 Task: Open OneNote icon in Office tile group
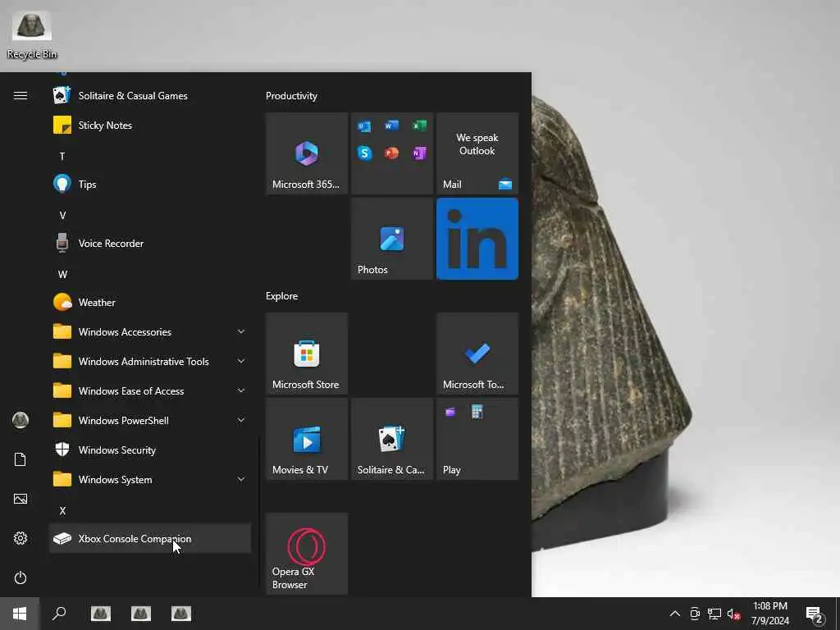pos(419,153)
